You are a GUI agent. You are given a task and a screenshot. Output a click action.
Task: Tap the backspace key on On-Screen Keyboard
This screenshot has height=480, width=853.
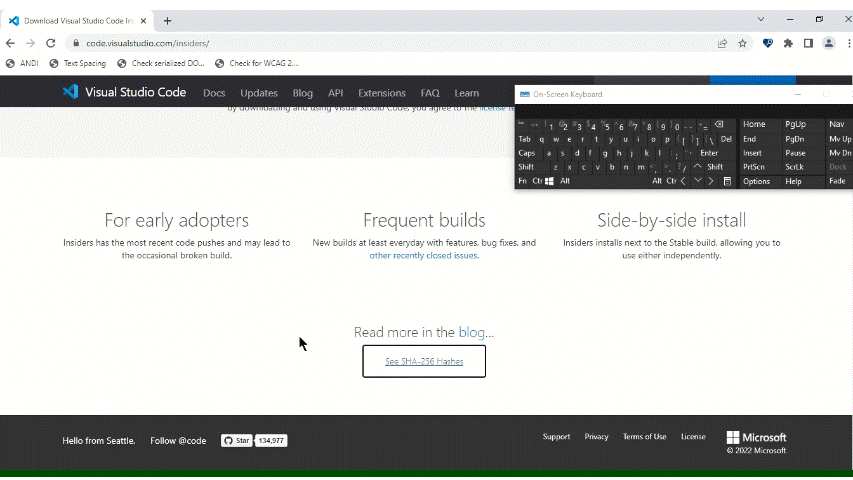[x=719, y=125]
